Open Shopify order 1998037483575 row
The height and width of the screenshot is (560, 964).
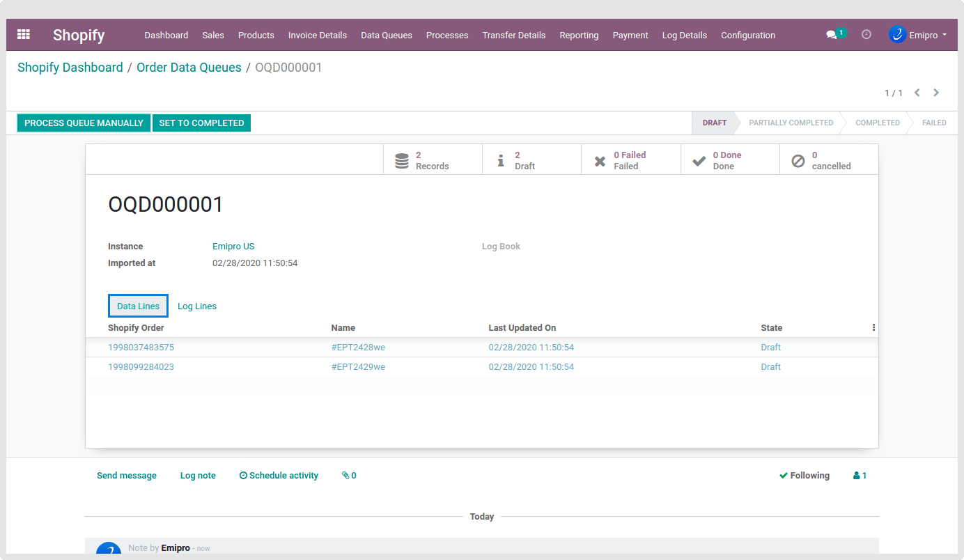click(141, 348)
